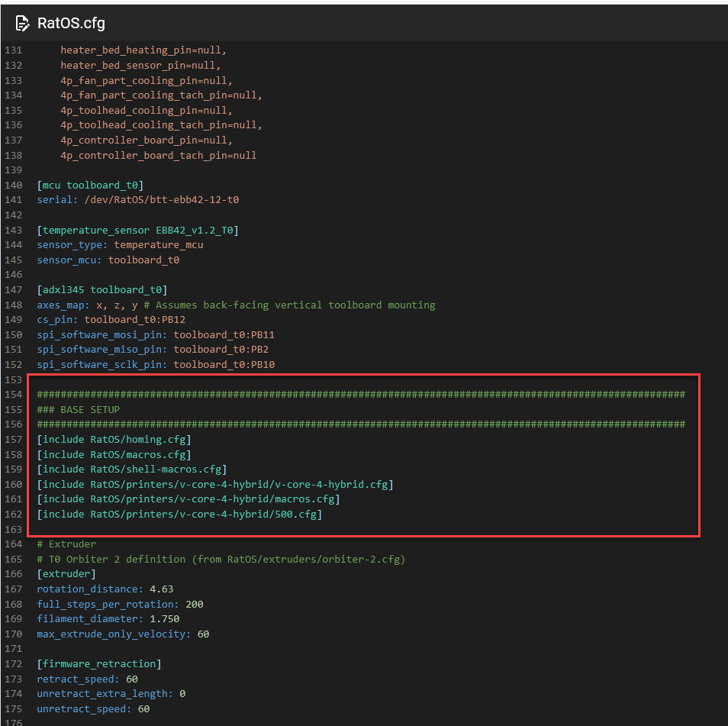Click the max_extrude_only_velocity: 60 line
Viewport: 728px width, 726px height.
tap(122, 634)
